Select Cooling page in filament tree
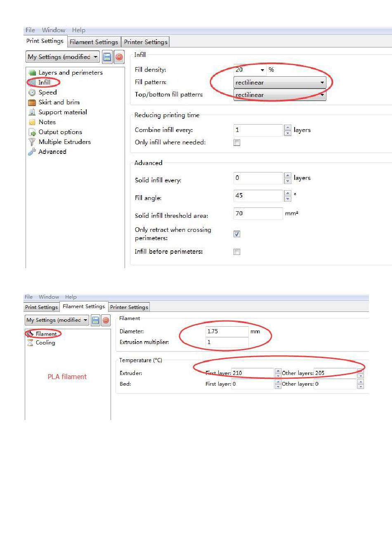 point(45,343)
